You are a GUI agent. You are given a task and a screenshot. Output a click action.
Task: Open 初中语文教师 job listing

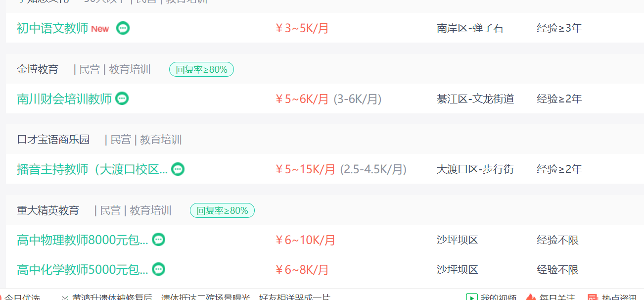click(52, 28)
